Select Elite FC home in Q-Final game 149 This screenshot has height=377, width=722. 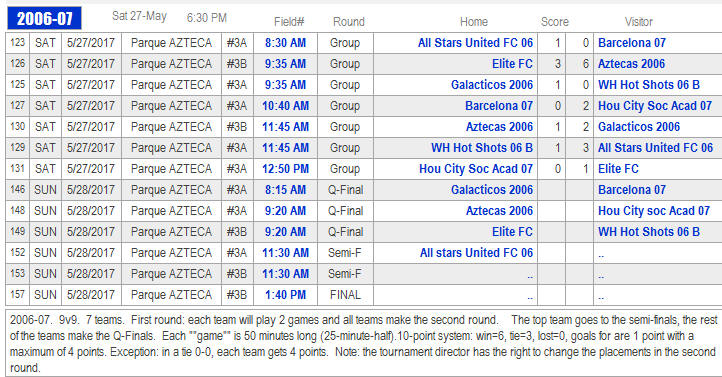(512, 232)
